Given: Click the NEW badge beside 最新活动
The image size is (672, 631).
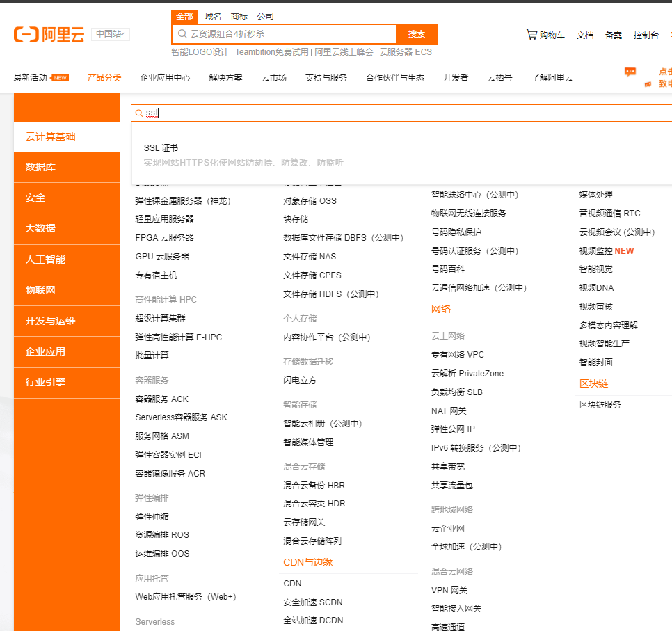Looking at the screenshot, I should 61,78.
